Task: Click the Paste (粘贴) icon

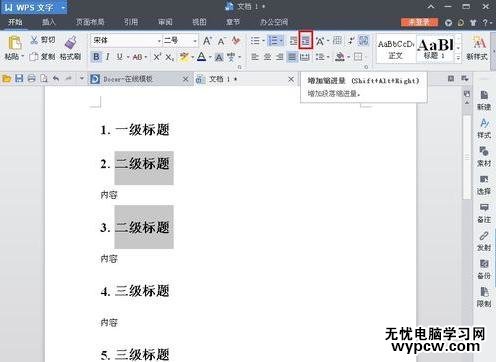Action: tap(14, 43)
